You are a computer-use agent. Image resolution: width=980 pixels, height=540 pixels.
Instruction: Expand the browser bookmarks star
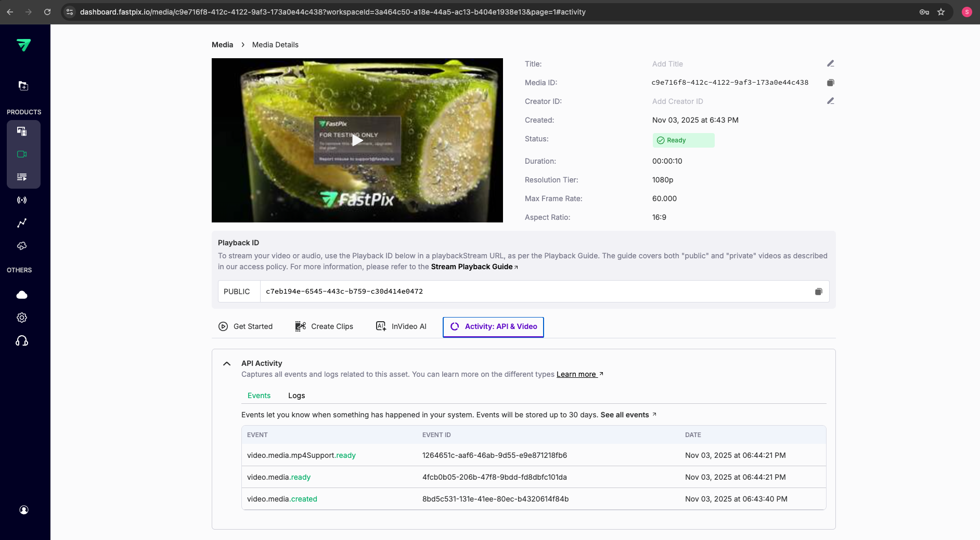[941, 11]
